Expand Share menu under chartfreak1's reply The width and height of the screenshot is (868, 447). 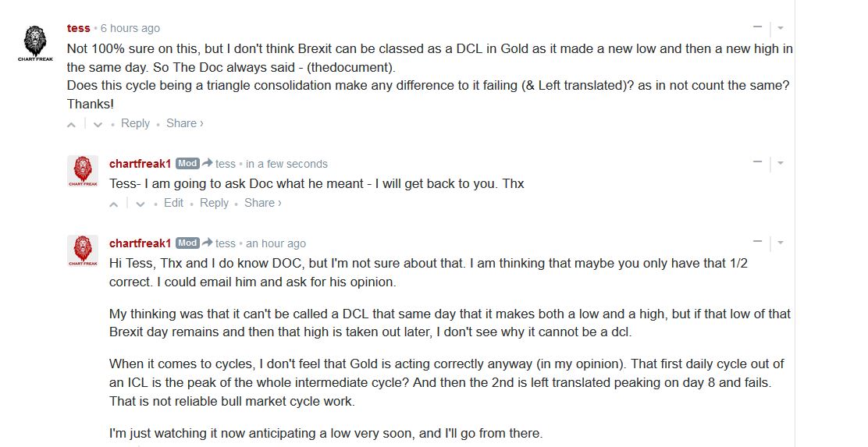pyautogui.click(x=262, y=203)
